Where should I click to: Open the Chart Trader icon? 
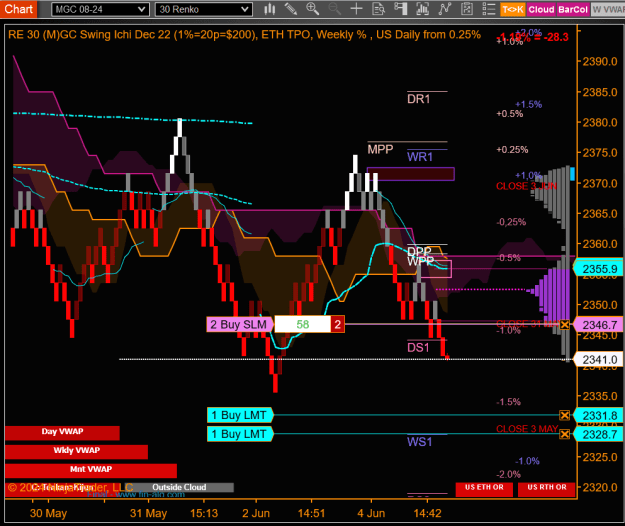[400, 9]
